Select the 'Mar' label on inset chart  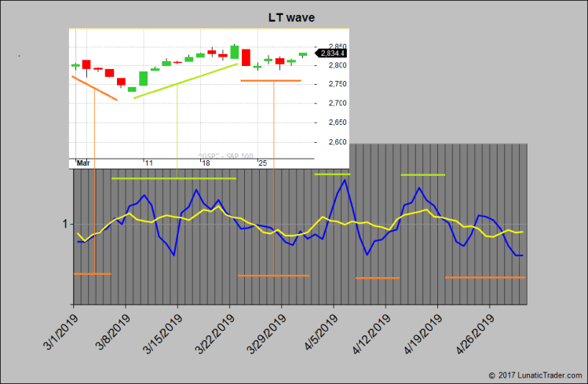[x=82, y=163]
